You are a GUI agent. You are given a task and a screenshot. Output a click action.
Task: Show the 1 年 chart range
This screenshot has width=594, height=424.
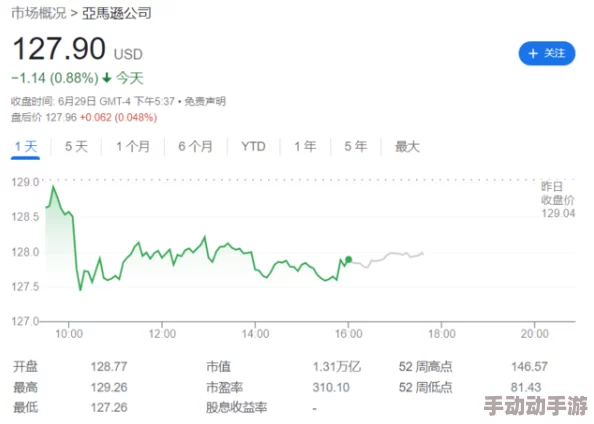click(x=305, y=146)
